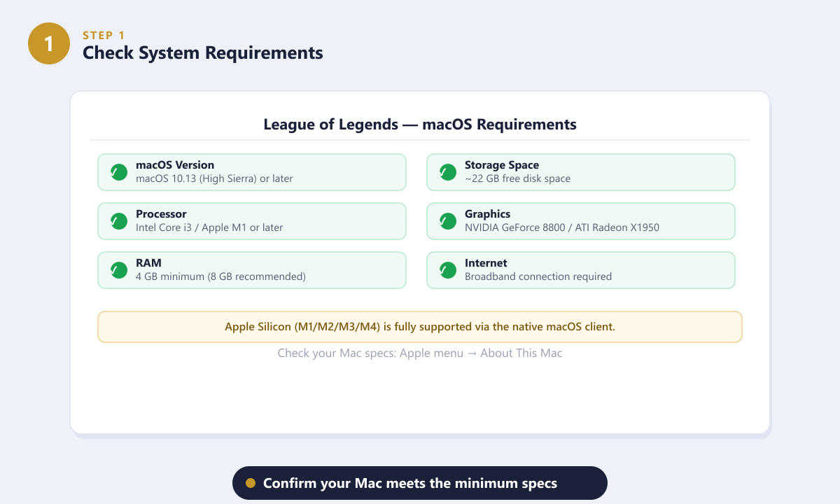Click 'Confirm your Mac meets the minimum specs' banner

420,483
